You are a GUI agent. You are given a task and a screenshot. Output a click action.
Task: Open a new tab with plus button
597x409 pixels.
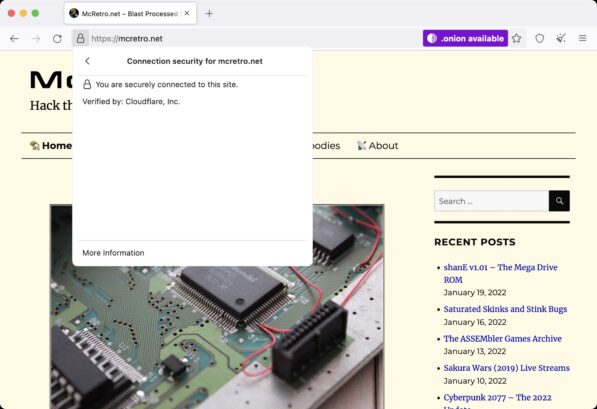pyautogui.click(x=209, y=14)
